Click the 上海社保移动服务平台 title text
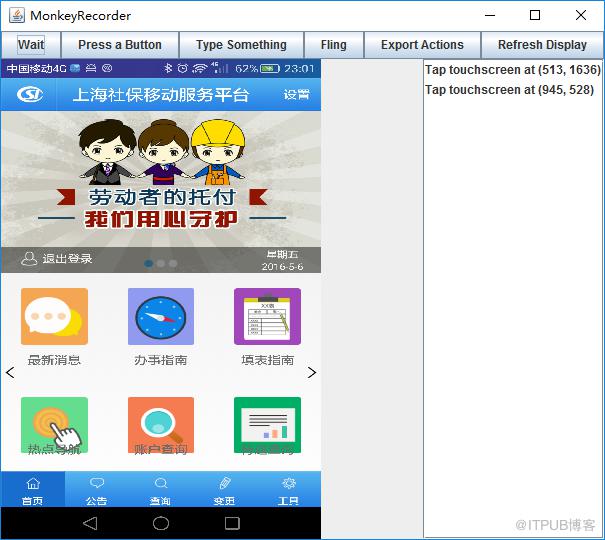Image resolution: width=605 pixels, height=540 pixels. click(161, 95)
